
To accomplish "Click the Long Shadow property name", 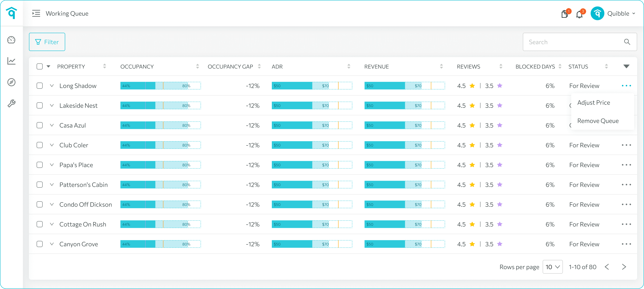I will pyautogui.click(x=78, y=86).
